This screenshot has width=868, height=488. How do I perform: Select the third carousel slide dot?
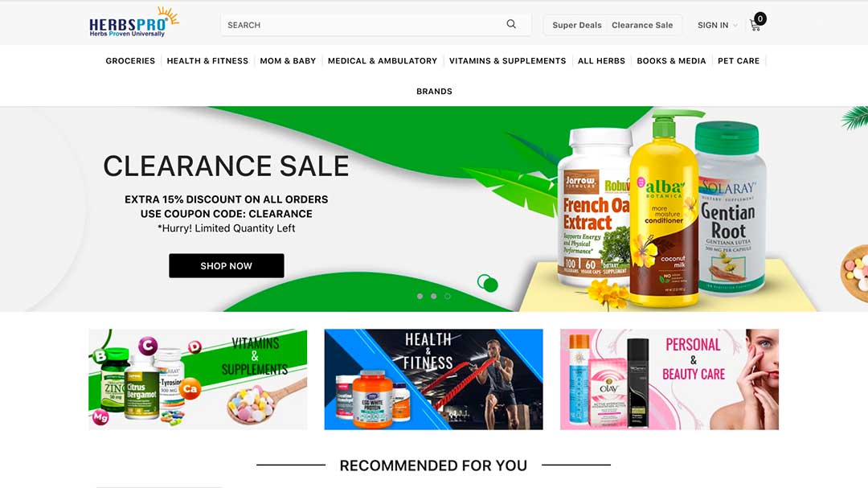pos(448,297)
